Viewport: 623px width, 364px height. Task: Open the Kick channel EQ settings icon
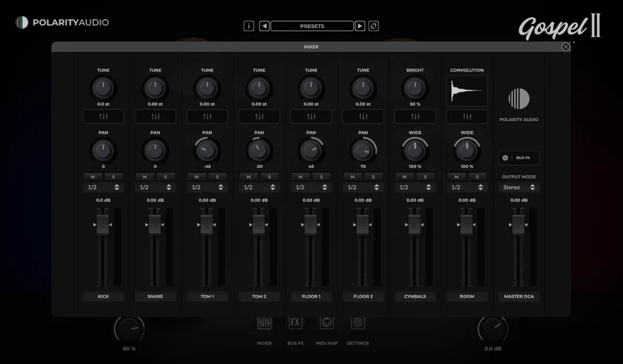103,117
